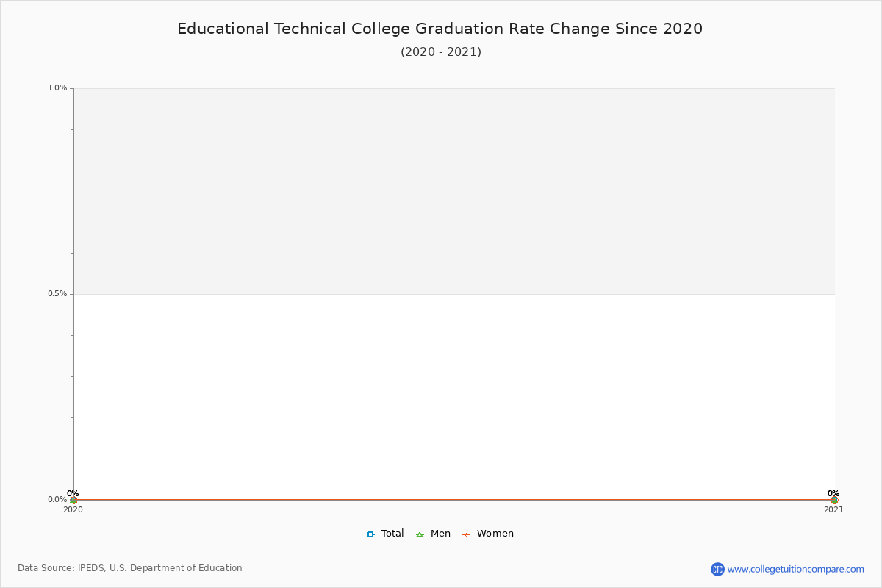The height and width of the screenshot is (588, 882).
Task: Click the 0.5% y-axis label
Action: coord(57,294)
